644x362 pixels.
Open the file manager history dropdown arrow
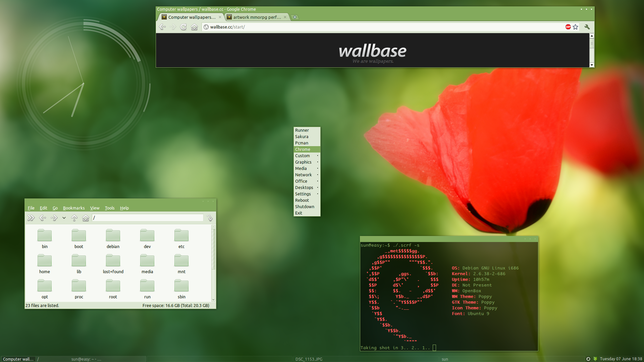tap(64, 218)
